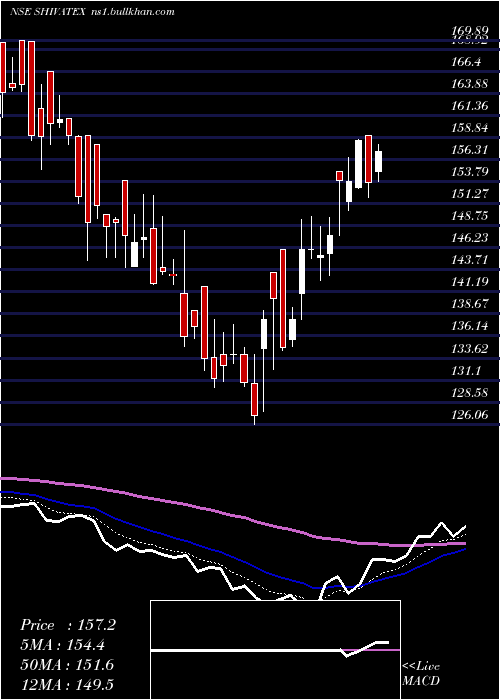Viewport: 500px width, 700px height.
Task: Click the 50MA : 151.6 readout
Action: click(x=67, y=665)
